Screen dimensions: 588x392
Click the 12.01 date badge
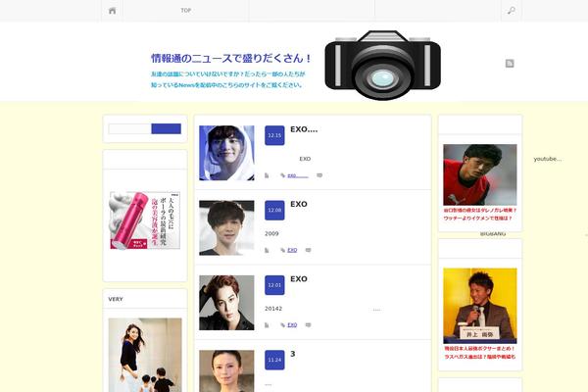click(x=274, y=285)
